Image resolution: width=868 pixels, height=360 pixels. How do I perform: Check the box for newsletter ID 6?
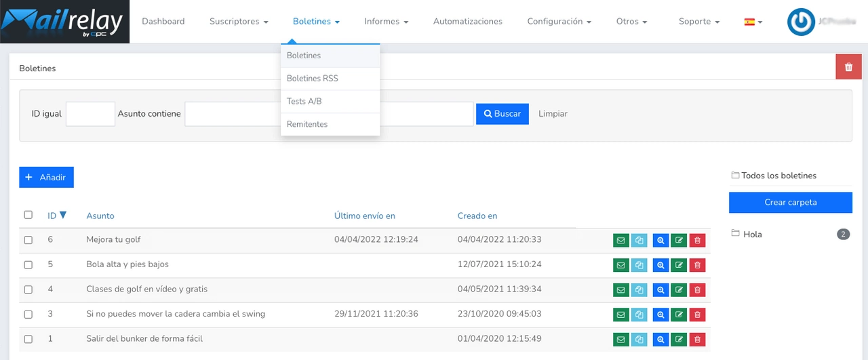click(x=28, y=240)
